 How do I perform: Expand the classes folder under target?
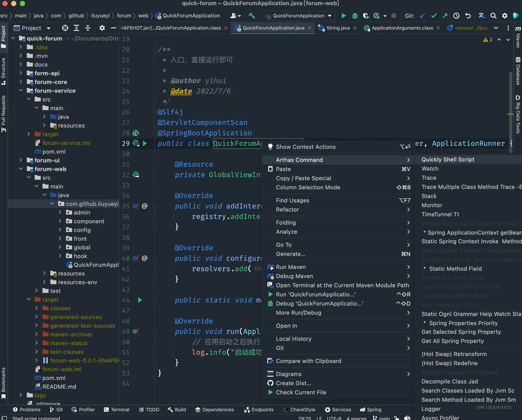[x=37, y=308]
